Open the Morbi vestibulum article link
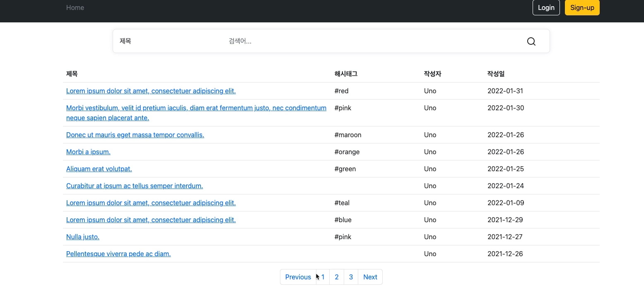This screenshot has width=644, height=291. point(196,113)
